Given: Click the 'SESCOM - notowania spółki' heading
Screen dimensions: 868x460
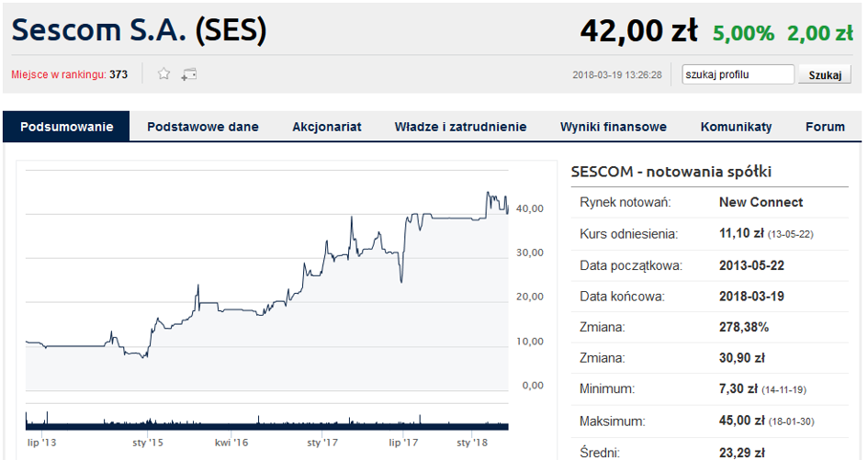Looking at the screenshot, I should click(671, 172).
